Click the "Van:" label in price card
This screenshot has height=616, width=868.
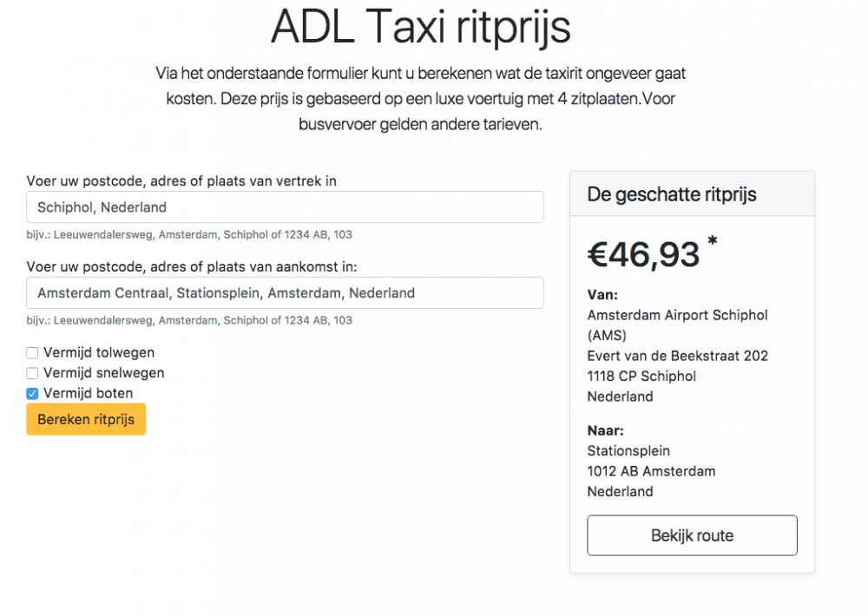point(602,295)
